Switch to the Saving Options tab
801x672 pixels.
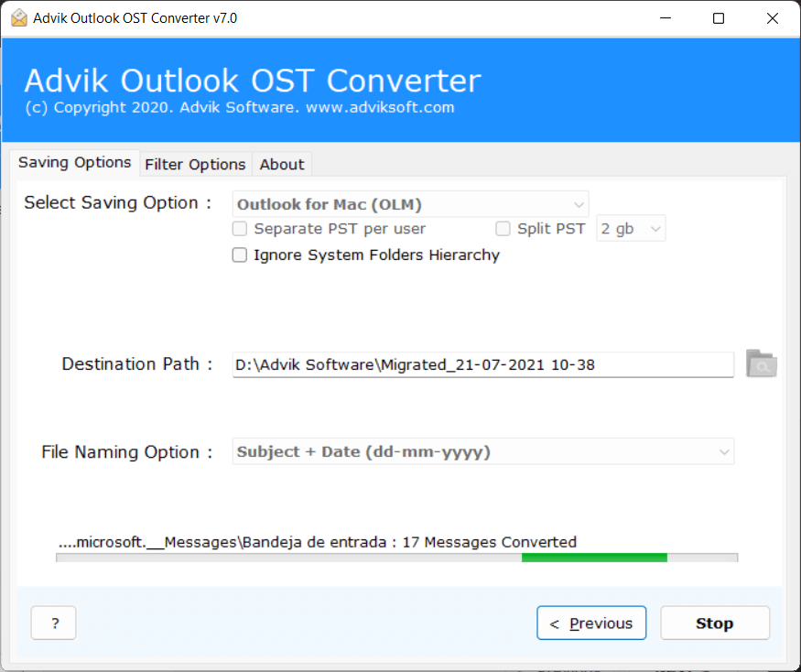tap(74, 163)
